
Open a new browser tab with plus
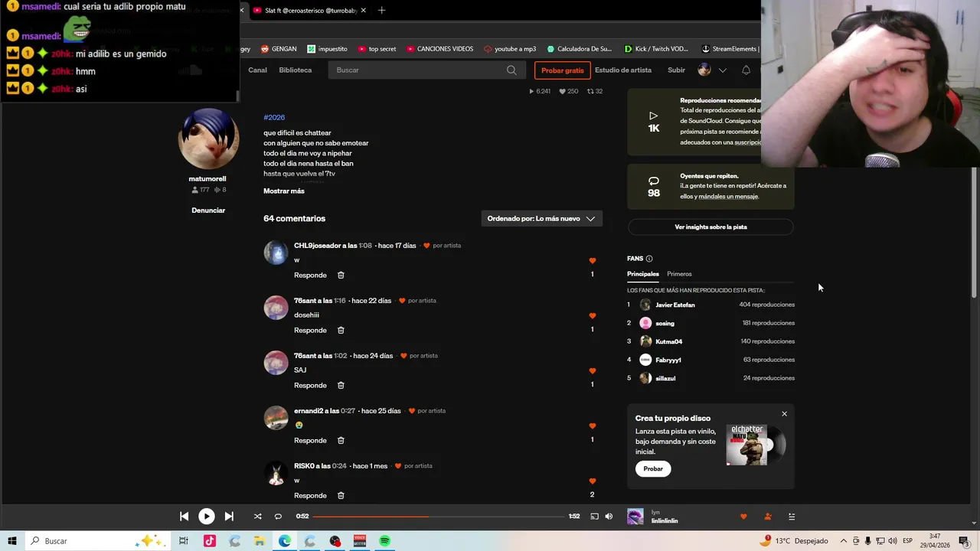click(381, 11)
